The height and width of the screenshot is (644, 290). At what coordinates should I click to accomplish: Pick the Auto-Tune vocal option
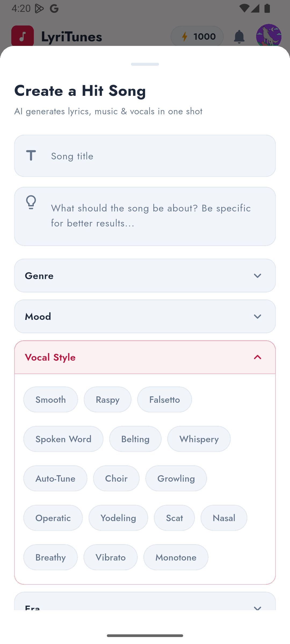pos(55,478)
